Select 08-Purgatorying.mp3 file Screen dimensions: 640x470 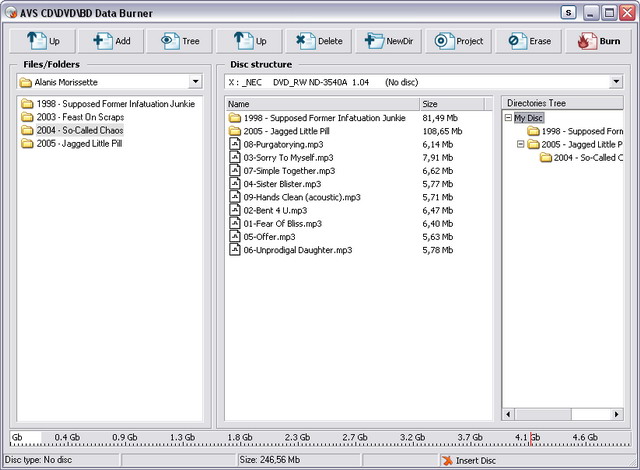(276, 144)
